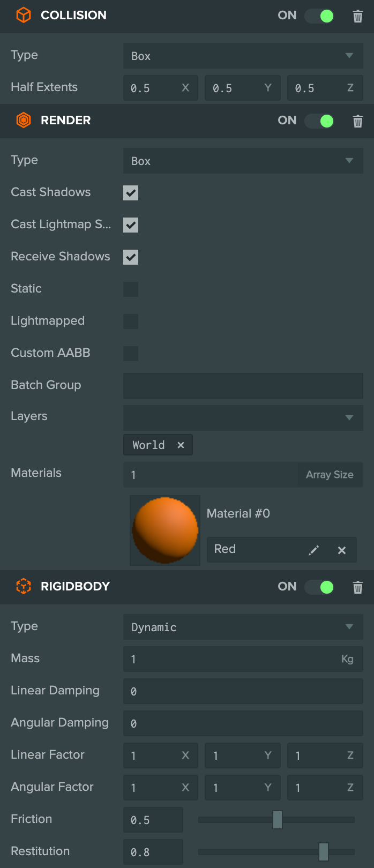Click the Render component hexagon icon
Screen dimensions: 374x868
coord(24,121)
